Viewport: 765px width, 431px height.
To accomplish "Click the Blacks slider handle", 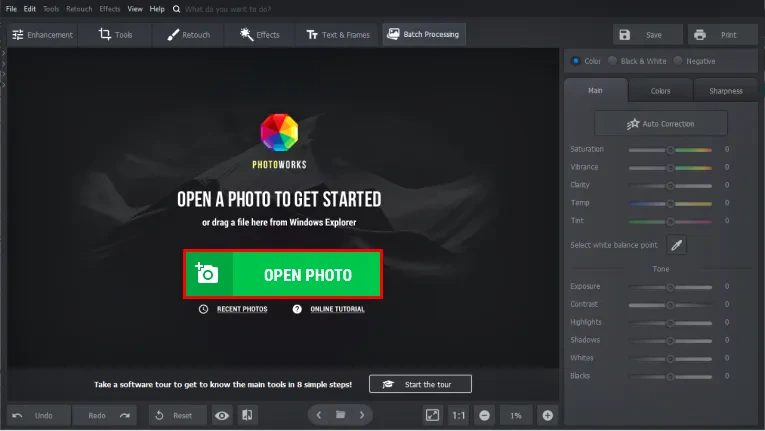I will [x=670, y=377].
